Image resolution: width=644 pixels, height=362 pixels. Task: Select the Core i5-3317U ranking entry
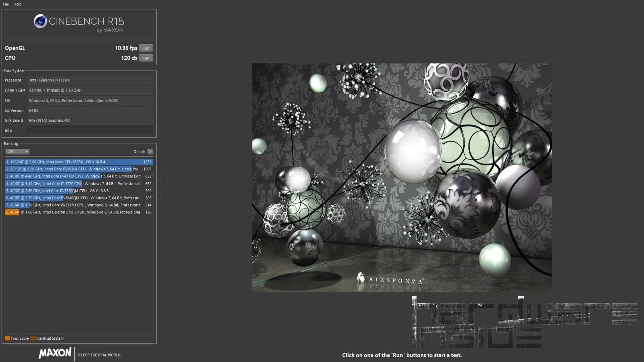click(x=79, y=205)
